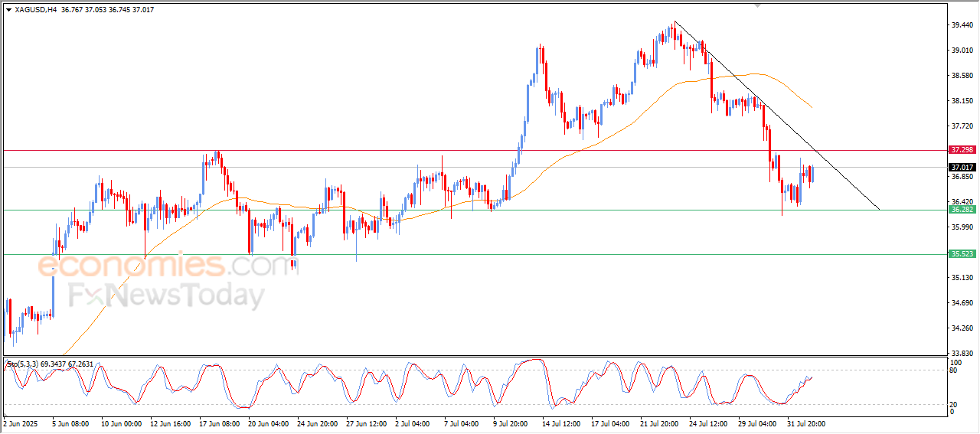Click the XAGUSD,H4 symbol title text
This screenshot has width=980, height=434.
point(34,9)
